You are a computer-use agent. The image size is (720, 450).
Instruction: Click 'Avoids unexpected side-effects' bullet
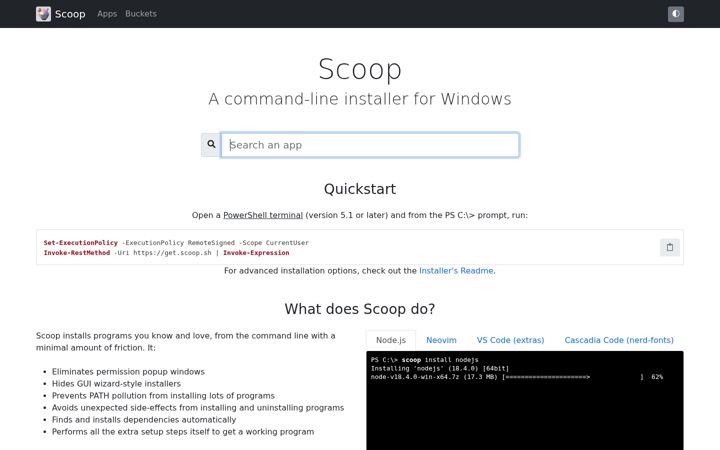point(198,407)
